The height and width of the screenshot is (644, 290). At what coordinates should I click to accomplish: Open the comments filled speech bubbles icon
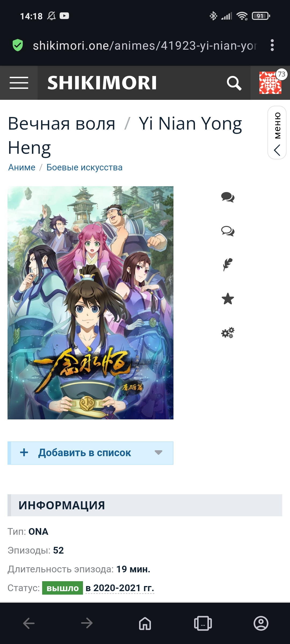pos(228,197)
